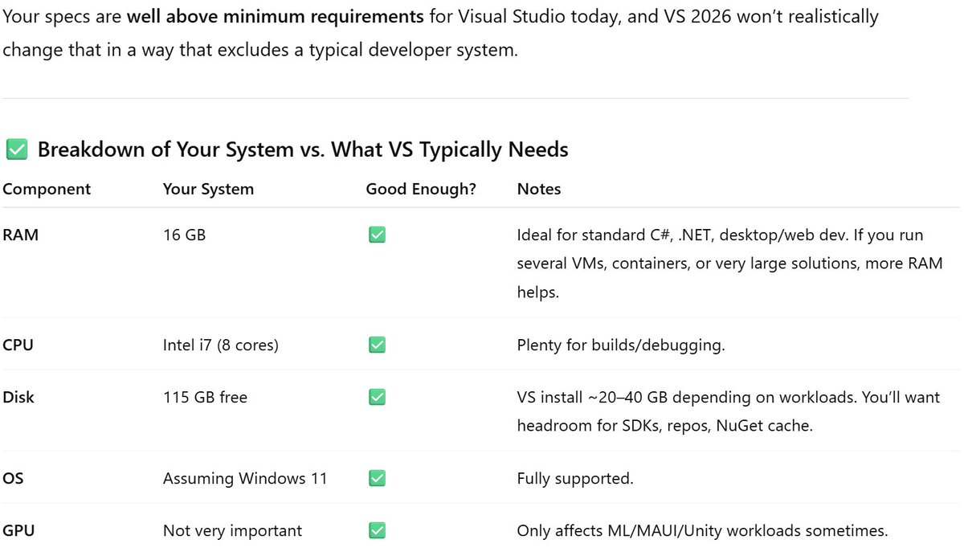The height and width of the screenshot is (560, 964).
Task: Click the 'Disk' row label
Action: coord(18,397)
